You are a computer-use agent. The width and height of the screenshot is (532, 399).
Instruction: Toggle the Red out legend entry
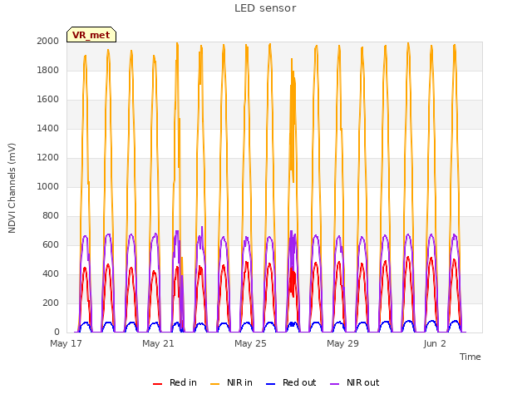291,382
